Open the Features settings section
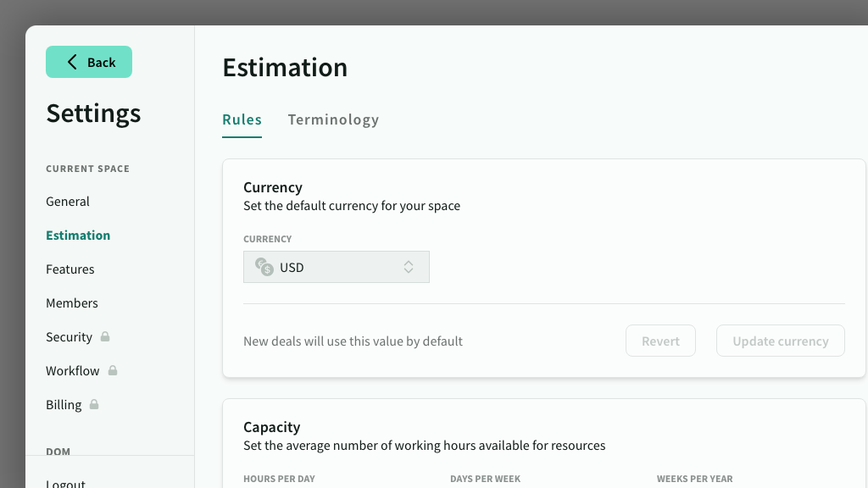 (70, 269)
